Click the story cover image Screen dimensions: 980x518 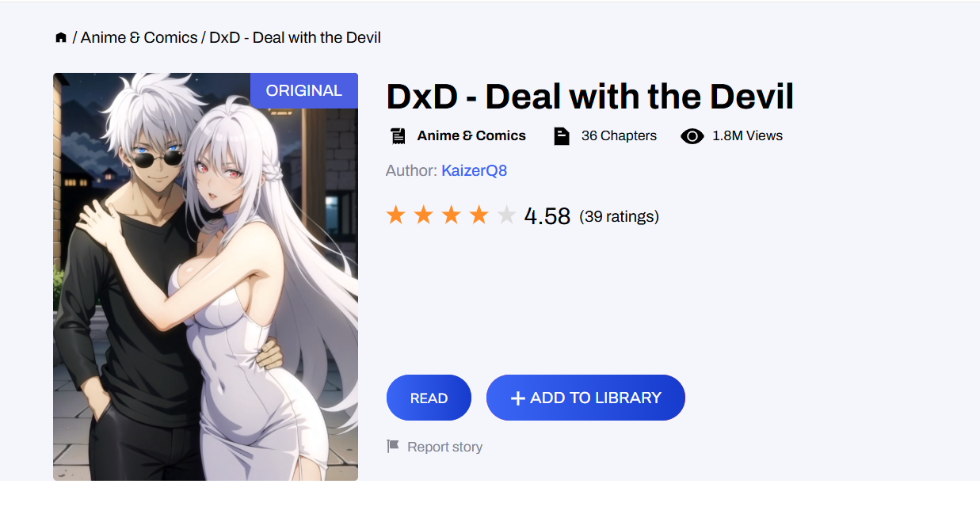205,276
